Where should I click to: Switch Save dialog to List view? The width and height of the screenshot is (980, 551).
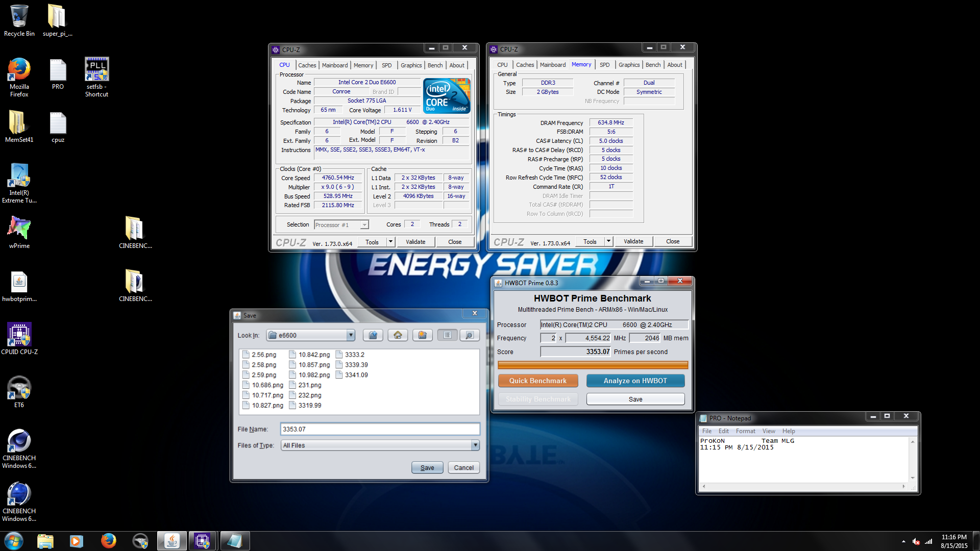tap(447, 335)
